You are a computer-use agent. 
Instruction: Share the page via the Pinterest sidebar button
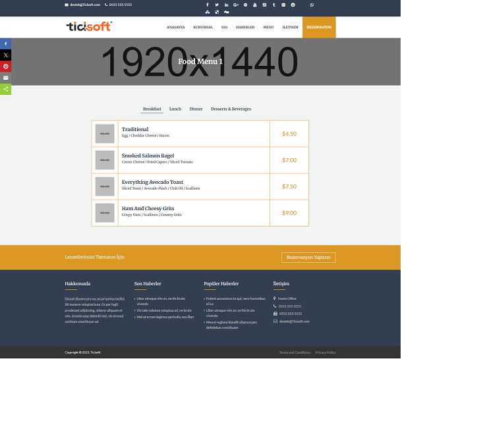[6, 67]
